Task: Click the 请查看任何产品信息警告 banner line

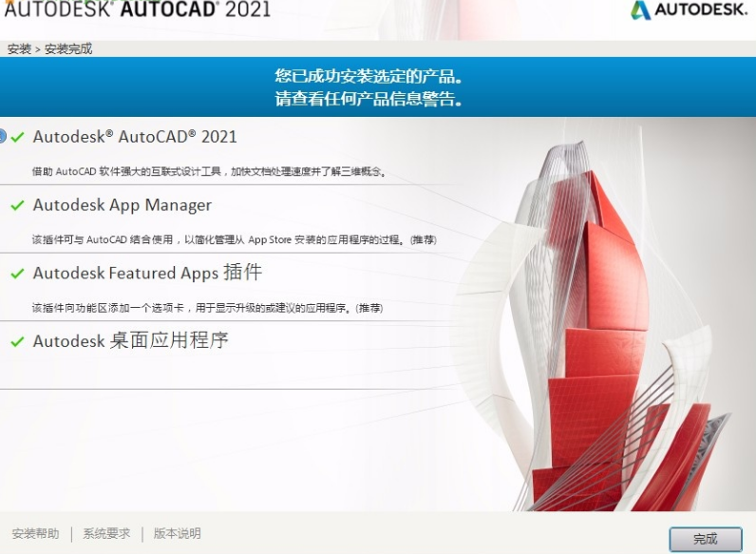Action: coord(369,99)
